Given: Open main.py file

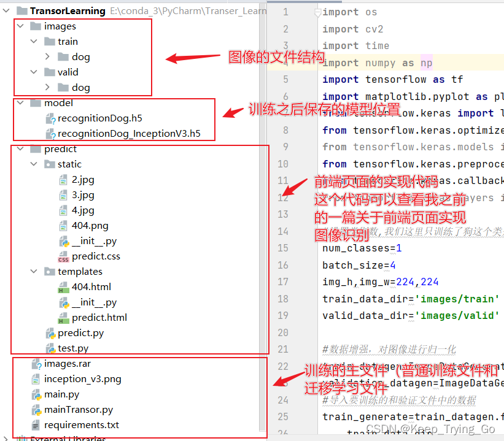Looking at the screenshot, I should pyautogui.click(x=62, y=394).
